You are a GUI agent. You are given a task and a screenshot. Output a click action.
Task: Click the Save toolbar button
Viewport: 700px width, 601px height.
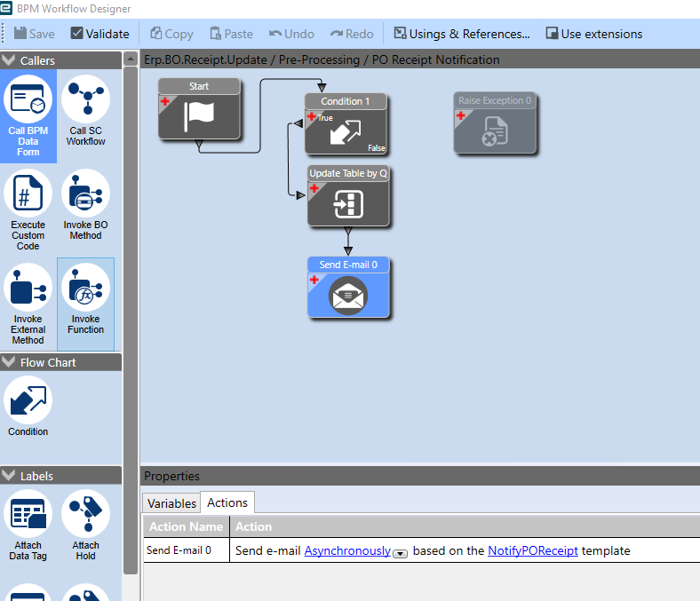(35, 34)
